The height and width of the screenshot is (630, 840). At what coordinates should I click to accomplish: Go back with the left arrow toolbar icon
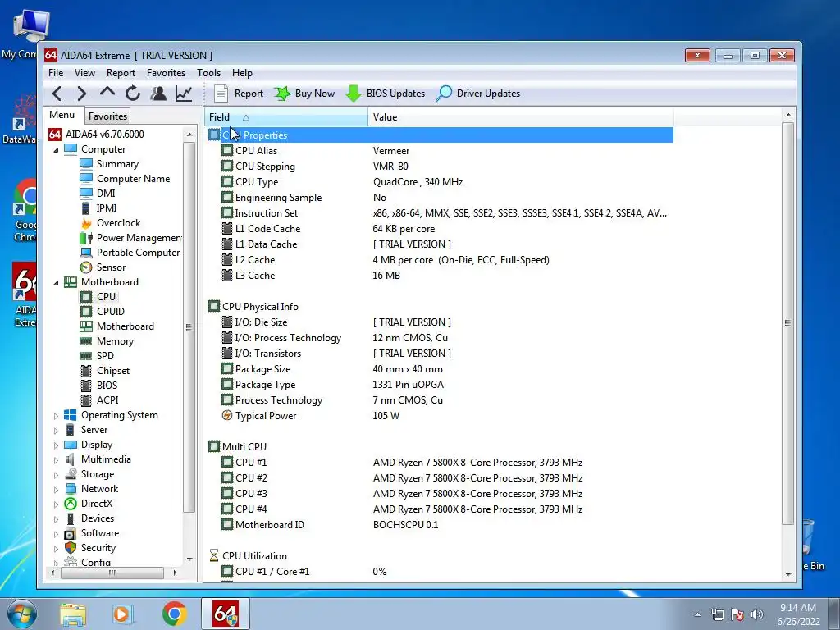pyautogui.click(x=57, y=94)
